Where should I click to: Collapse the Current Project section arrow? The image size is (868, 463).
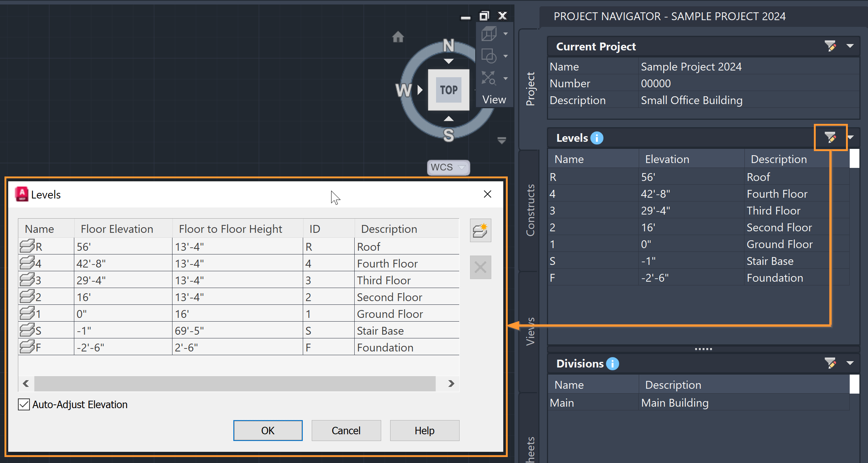point(850,46)
